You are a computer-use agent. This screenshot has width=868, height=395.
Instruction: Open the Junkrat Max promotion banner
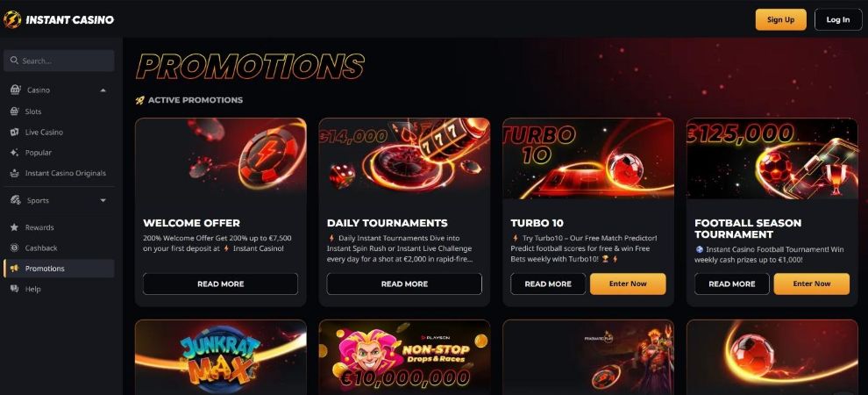(220, 357)
